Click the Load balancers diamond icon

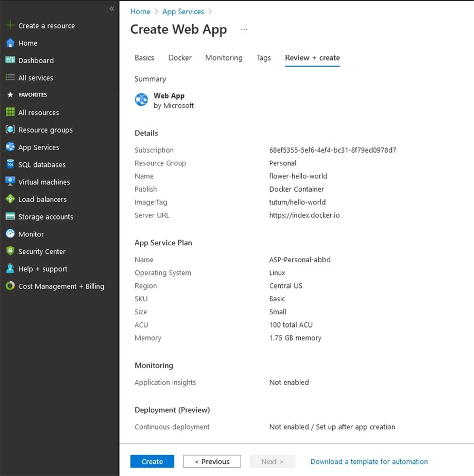pos(9,199)
